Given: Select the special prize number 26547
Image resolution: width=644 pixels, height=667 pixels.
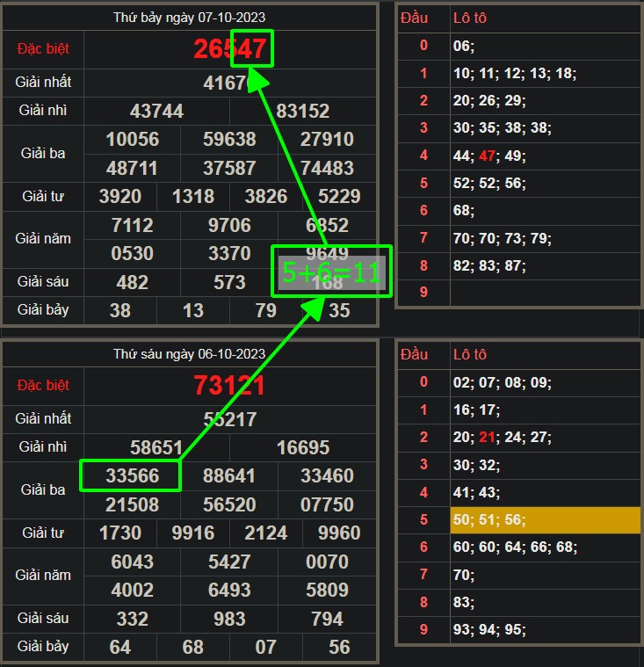Looking at the screenshot, I should pyautogui.click(x=230, y=49).
